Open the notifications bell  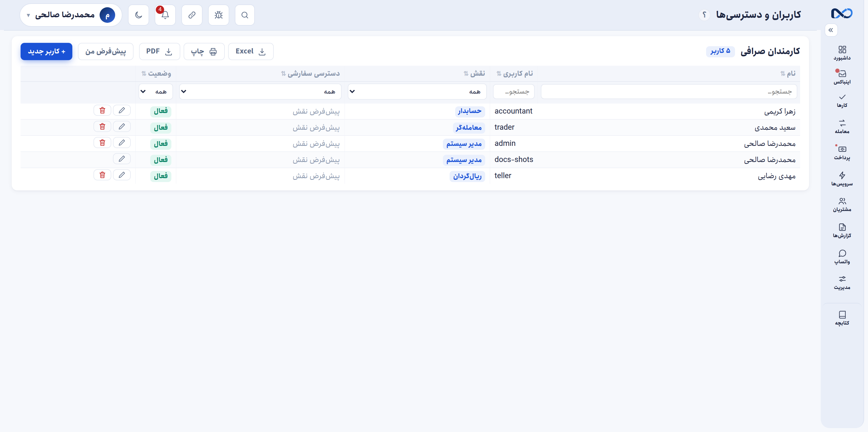(x=165, y=15)
